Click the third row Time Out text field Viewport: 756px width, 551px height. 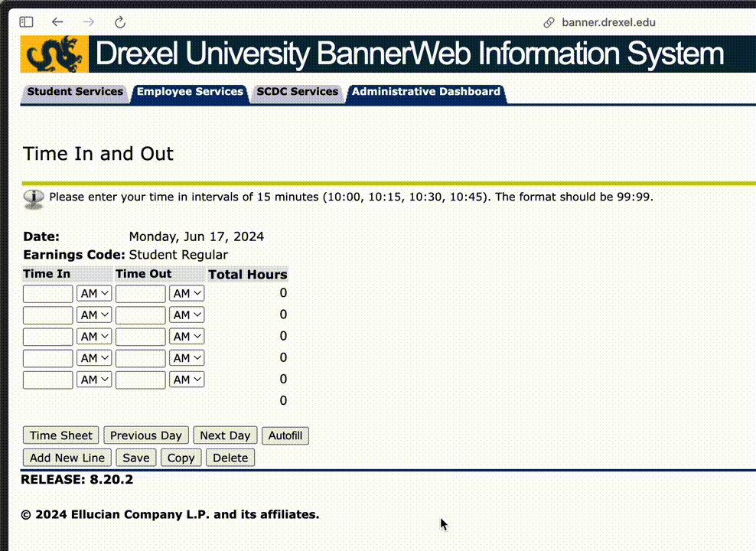140,337
